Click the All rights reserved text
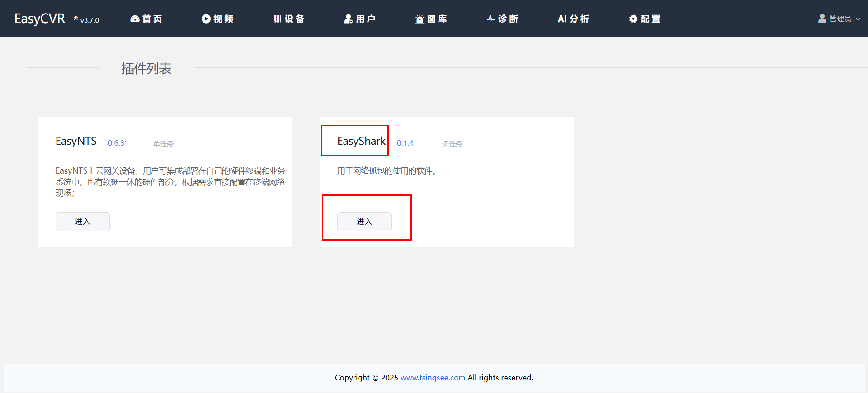The width and height of the screenshot is (868, 393). click(x=500, y=378)
